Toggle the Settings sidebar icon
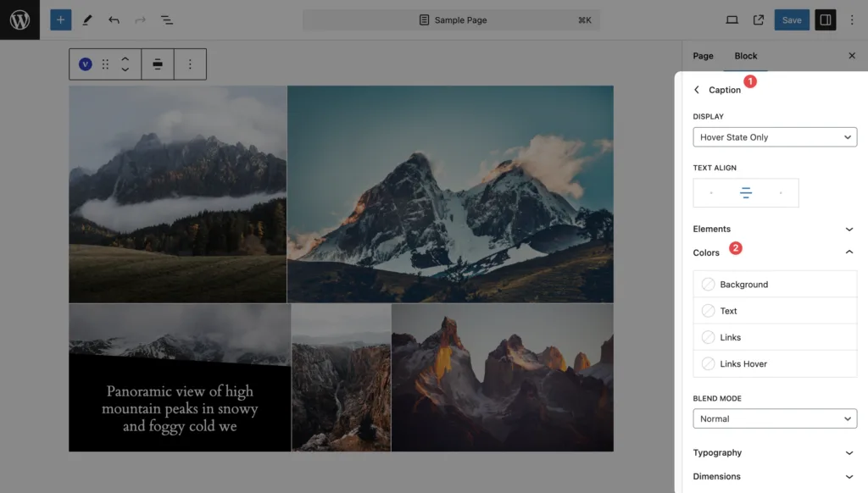868x493 pixels. pyautogui.click(x=826, y=20)
